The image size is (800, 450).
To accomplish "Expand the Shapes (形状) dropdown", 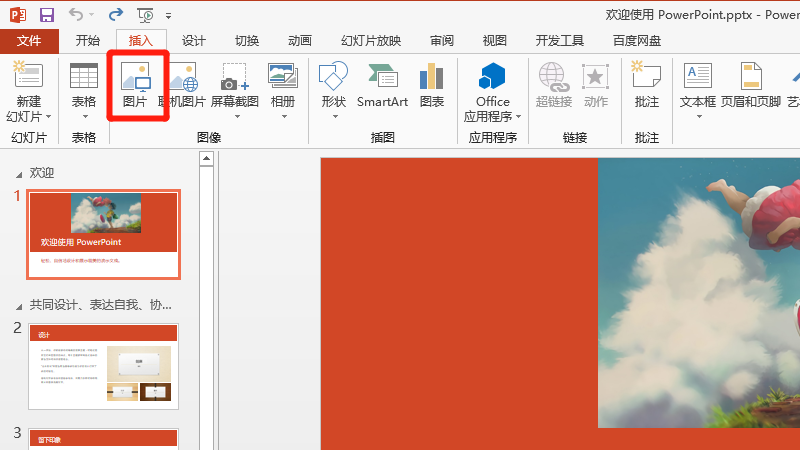I will [333, 115].
